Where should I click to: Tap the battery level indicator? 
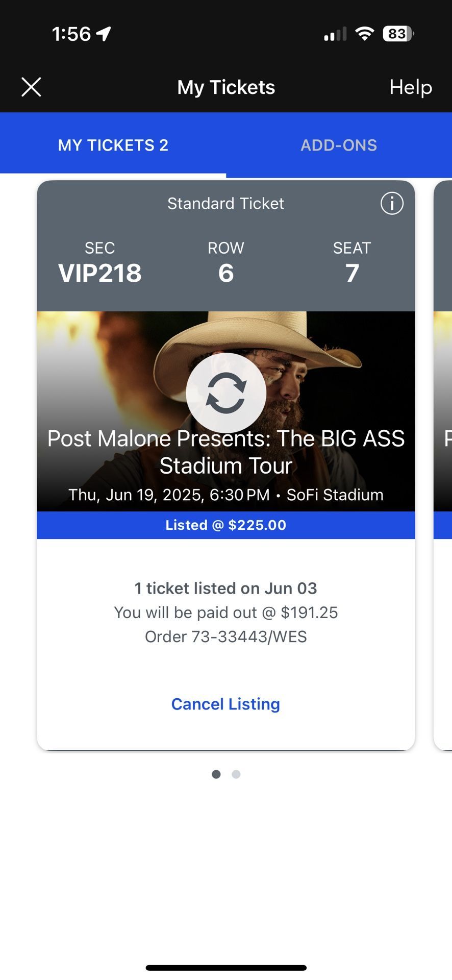point(398,34)
